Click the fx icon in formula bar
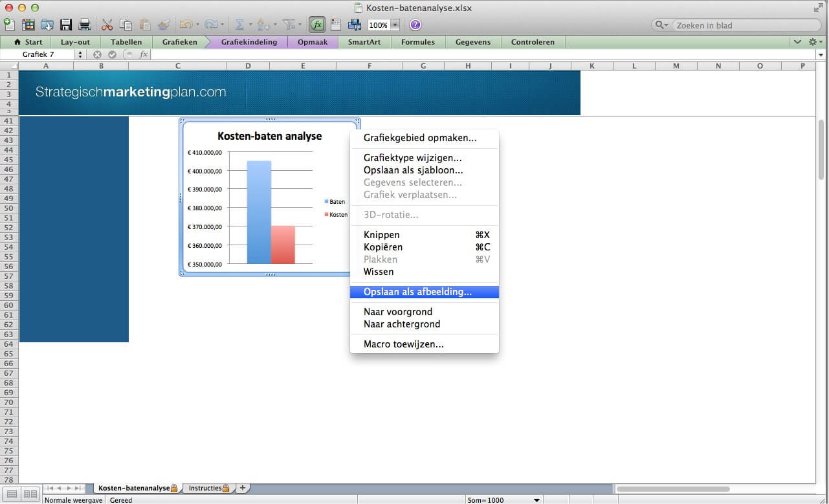 pyautogui.click(x=144, y=54)
